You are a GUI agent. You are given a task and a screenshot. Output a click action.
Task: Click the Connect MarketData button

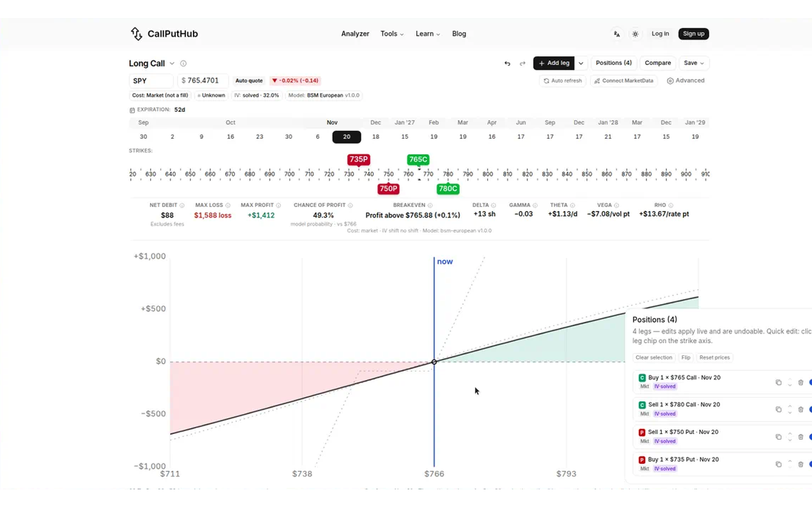click(x=624, y=81)
